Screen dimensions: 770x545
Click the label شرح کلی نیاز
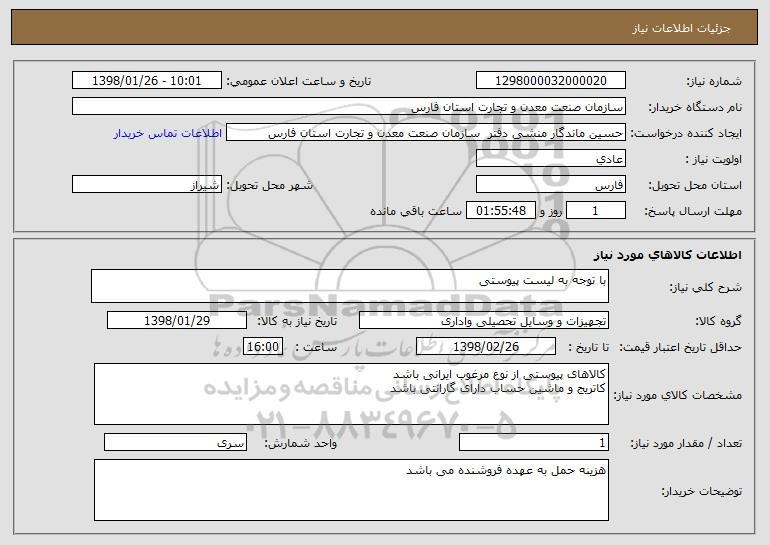(x=706, y=287)
